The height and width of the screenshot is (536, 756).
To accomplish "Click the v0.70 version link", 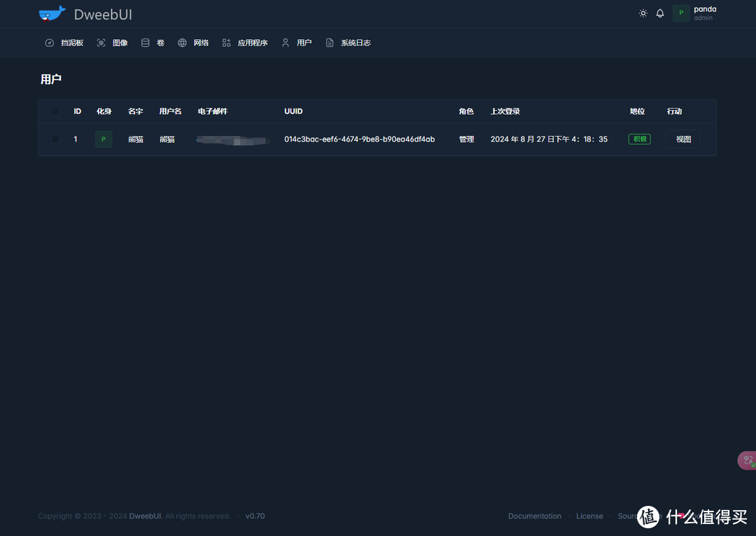I will [255, 516].
